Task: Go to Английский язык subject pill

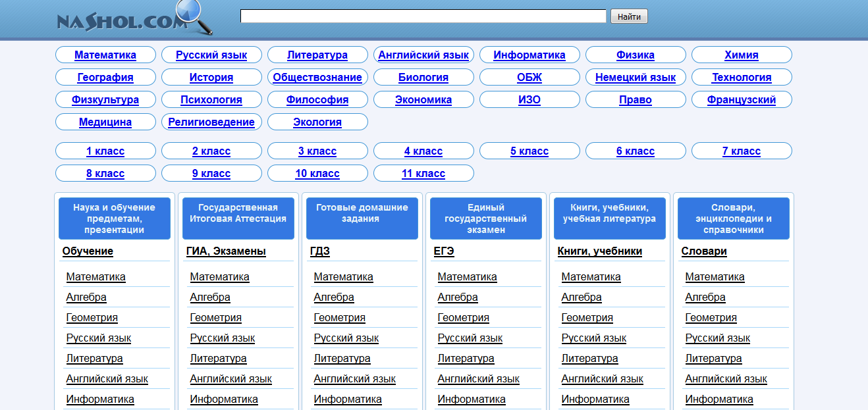Action: pyautogui.click(x=423, y=55)
